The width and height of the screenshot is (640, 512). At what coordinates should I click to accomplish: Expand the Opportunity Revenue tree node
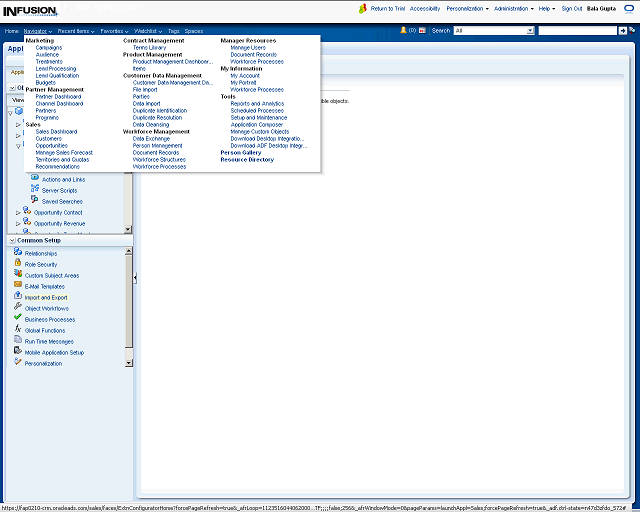[18, 223]
